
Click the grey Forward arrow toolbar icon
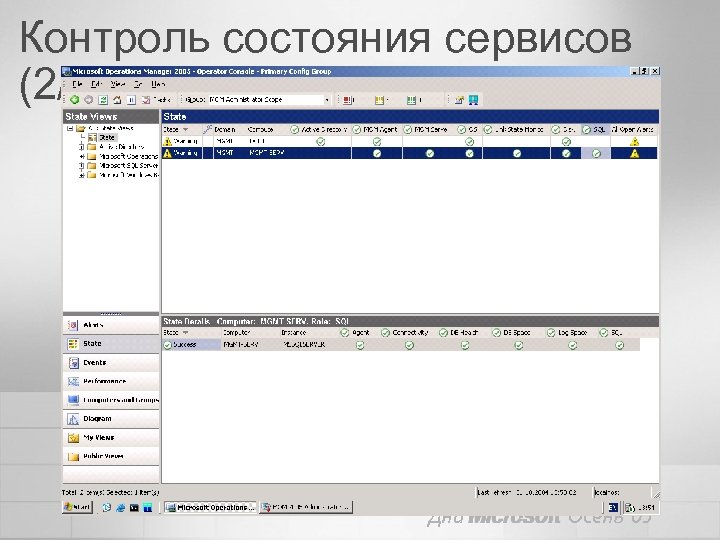89,100
